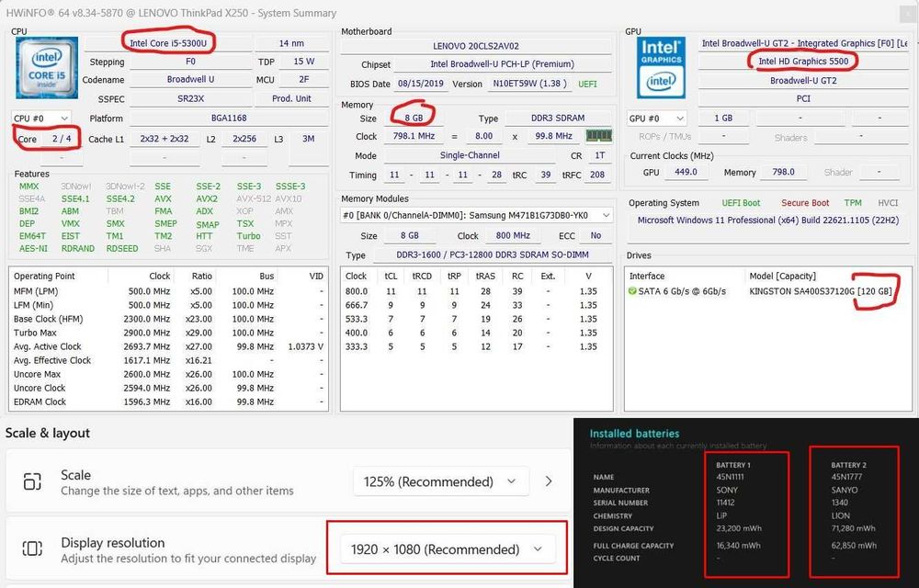Open the 1920 × 1080 (Recommended) resolution dropdown
919x588 pixels.
point(448,549)
